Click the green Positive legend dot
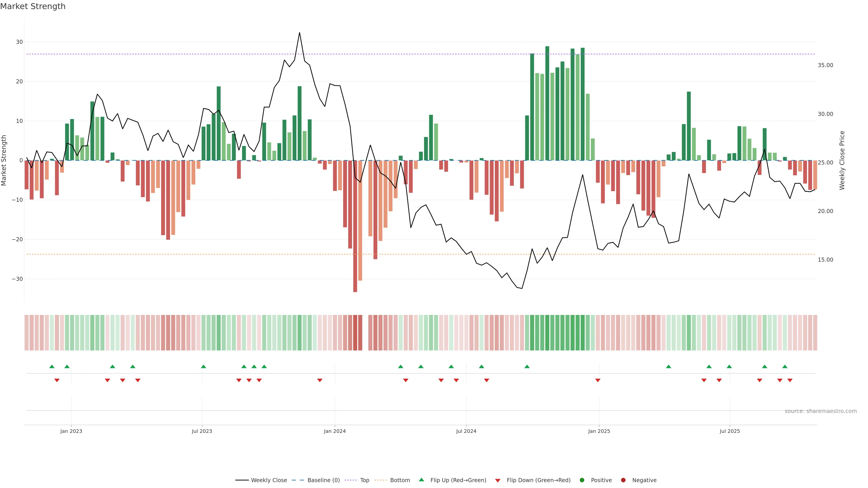Image resolution: width=868 pixels, height=488 pixels. tap(582, 480)
